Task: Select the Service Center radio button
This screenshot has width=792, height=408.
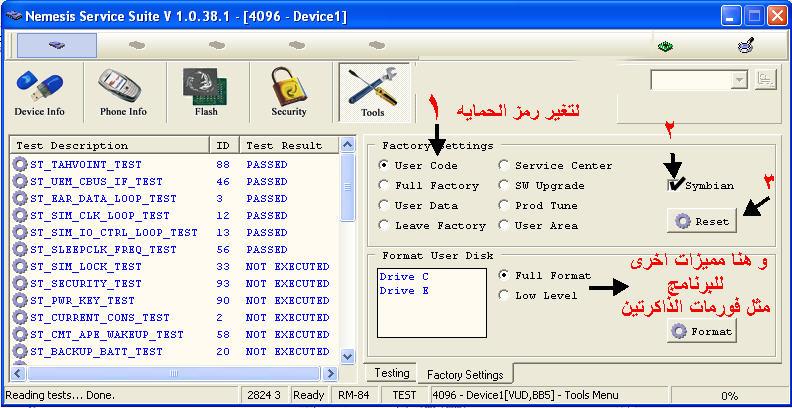Action: (x=504, y=165)
